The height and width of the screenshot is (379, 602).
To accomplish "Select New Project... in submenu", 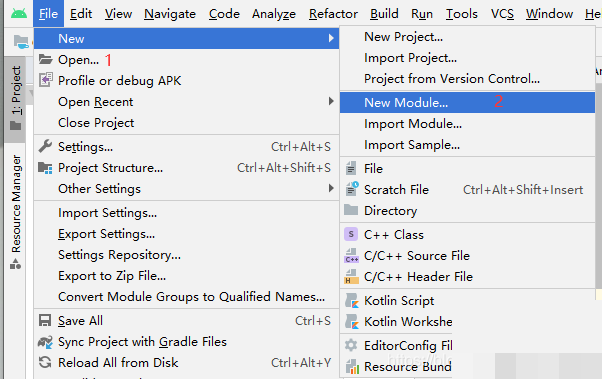I will click(467, 37).
